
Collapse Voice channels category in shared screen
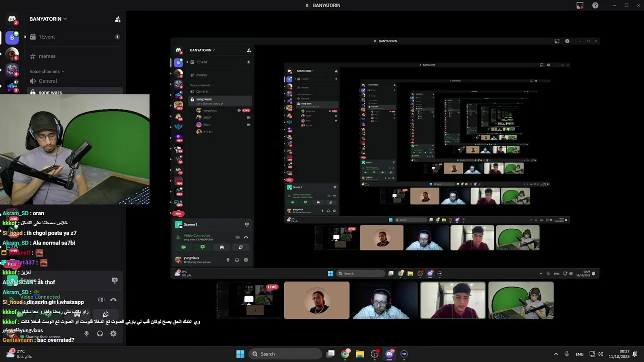click(x=202, y=85)
